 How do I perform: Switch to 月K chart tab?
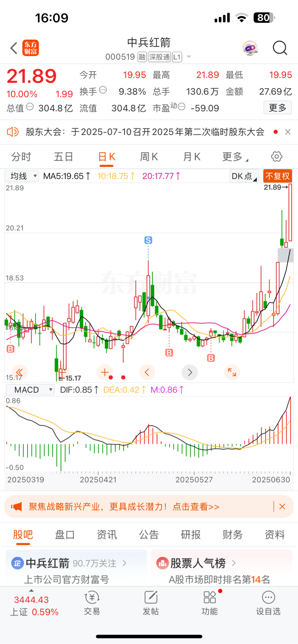click(192, 157)
